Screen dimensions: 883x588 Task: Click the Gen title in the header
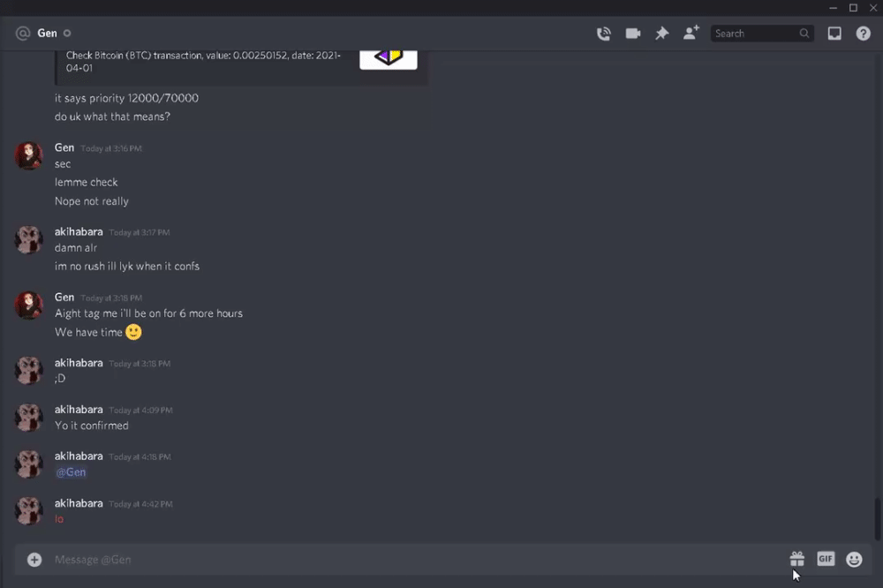tap(48, 34)
